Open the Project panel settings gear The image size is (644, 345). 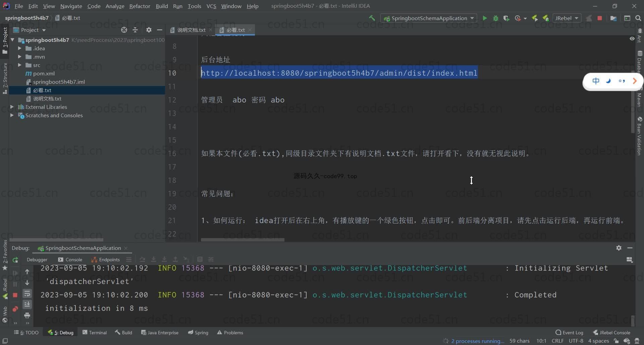[149, 30]
